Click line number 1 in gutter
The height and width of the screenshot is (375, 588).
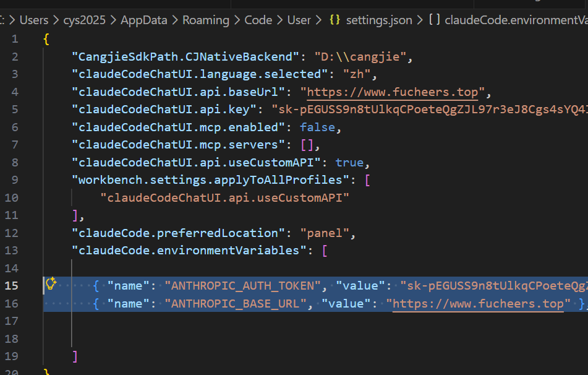(x=15, y=38)
